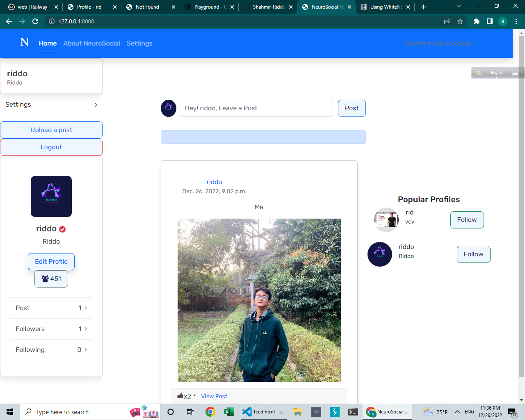Open File Explorer from the taskbar
525x420 pixels.
tap(298, 412)
